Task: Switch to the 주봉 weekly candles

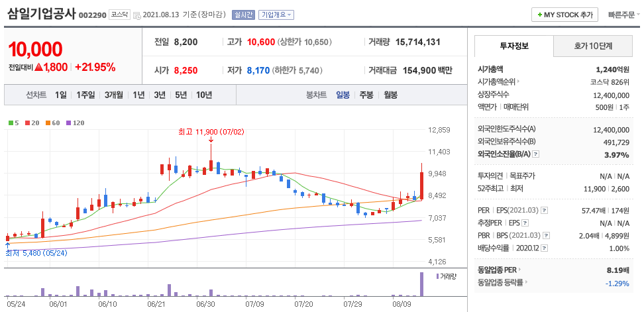Action: tap(366, 95)
